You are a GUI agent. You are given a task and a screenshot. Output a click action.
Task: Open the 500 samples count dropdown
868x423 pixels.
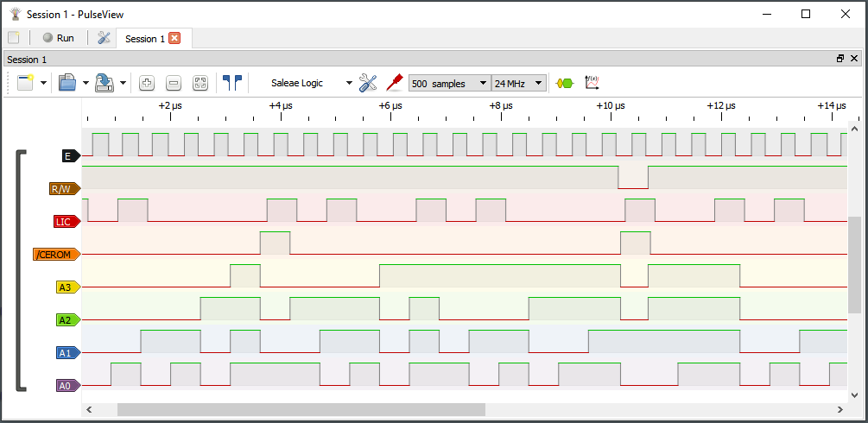pyautogui.click(x=449, y=83)
